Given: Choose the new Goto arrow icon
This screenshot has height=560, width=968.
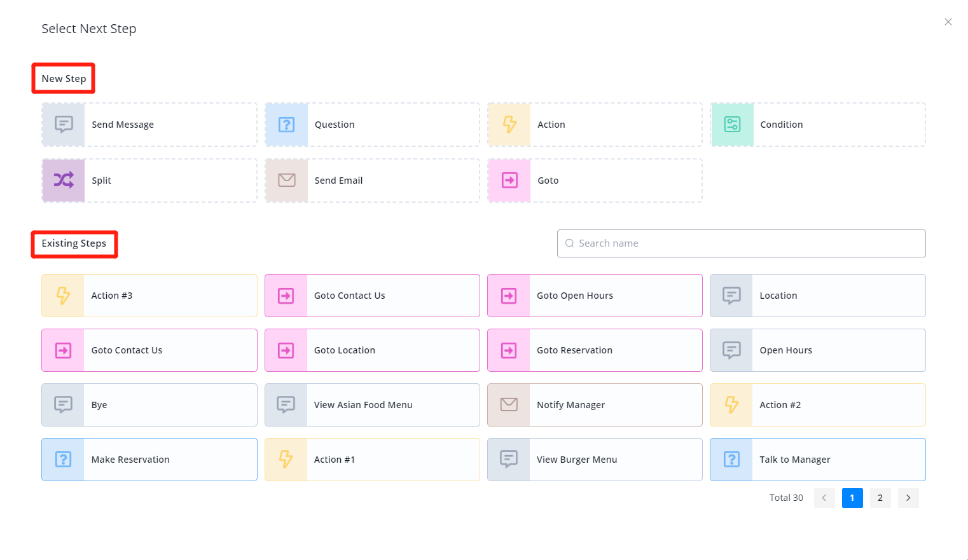Looking at the screenshot, I should point(509,181).
